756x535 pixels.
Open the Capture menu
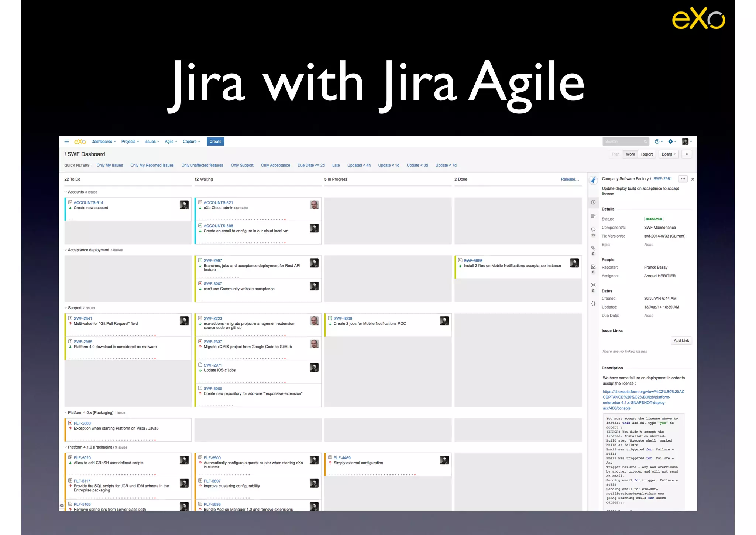pyautogui.click(x=191, y=142)
